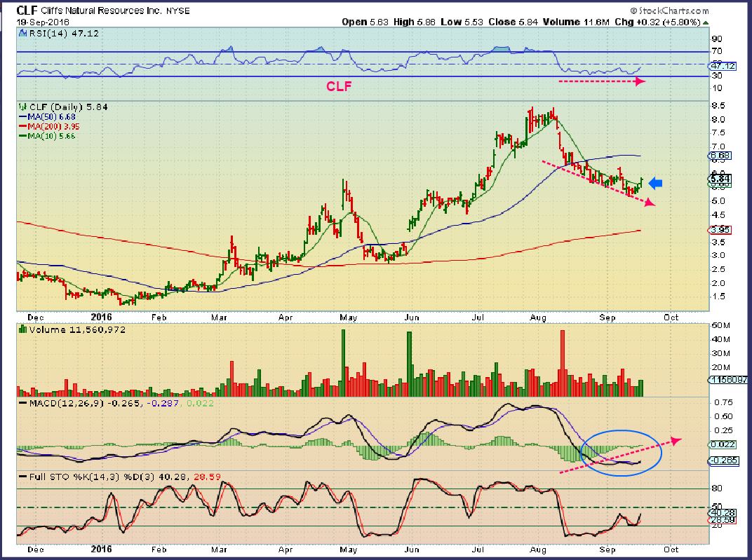Screen dimensions: 752x560
Task: Click the 8.5 level on the price axis
Action: click(x=719, y=106)
